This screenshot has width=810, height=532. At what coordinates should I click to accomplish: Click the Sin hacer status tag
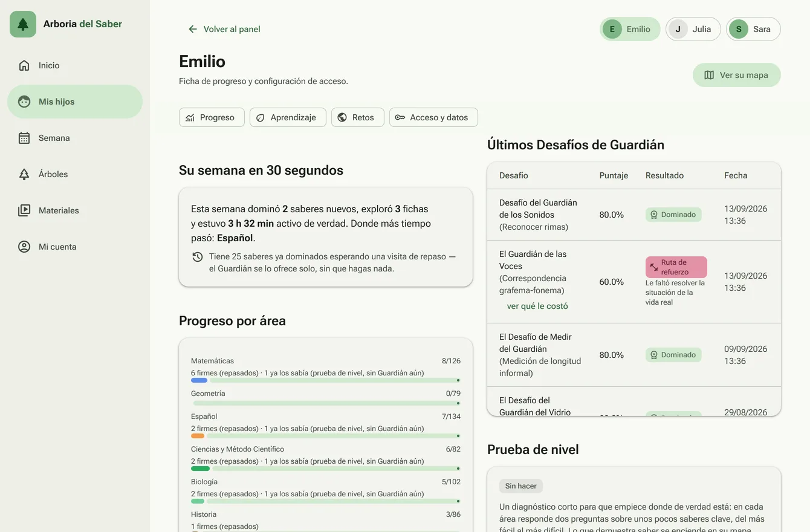(521, 486)
